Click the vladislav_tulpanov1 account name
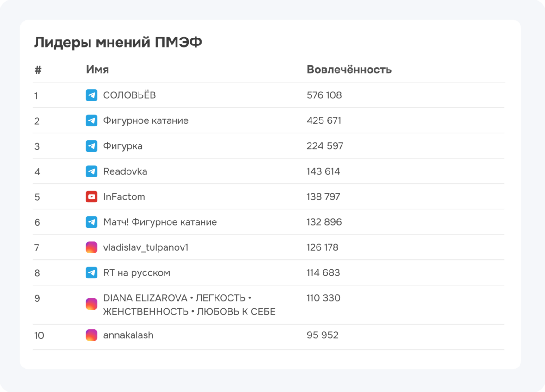545x392 pixels. (x=146, y=247)
